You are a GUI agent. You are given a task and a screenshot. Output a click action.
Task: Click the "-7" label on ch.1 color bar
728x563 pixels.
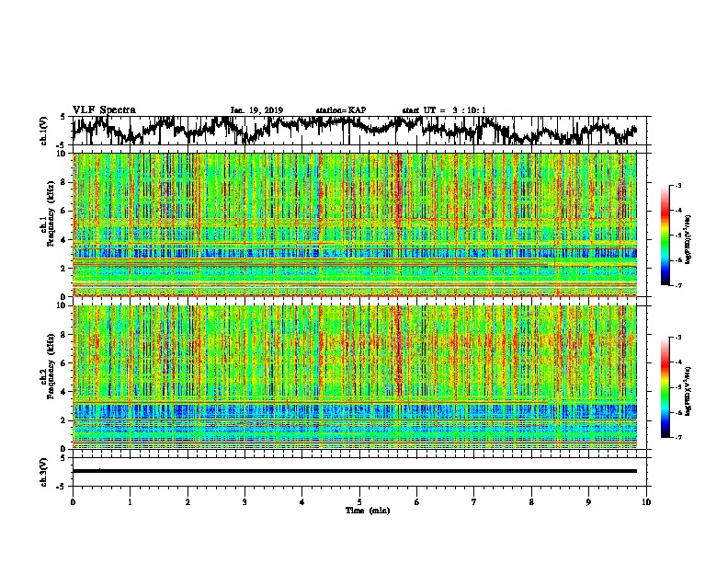pyautogui.click(x=677, y=286)
